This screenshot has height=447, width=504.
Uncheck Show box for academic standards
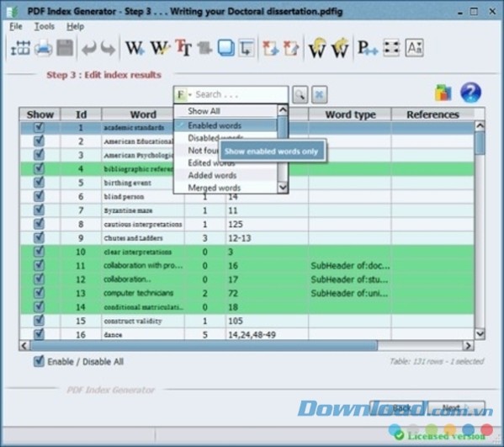40,127
